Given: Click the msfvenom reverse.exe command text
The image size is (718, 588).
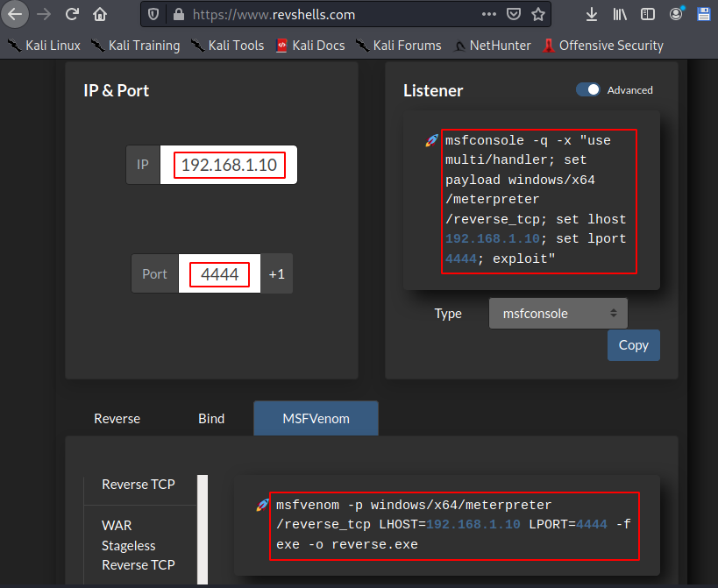Looking at the screenshot, I should 454,525.
